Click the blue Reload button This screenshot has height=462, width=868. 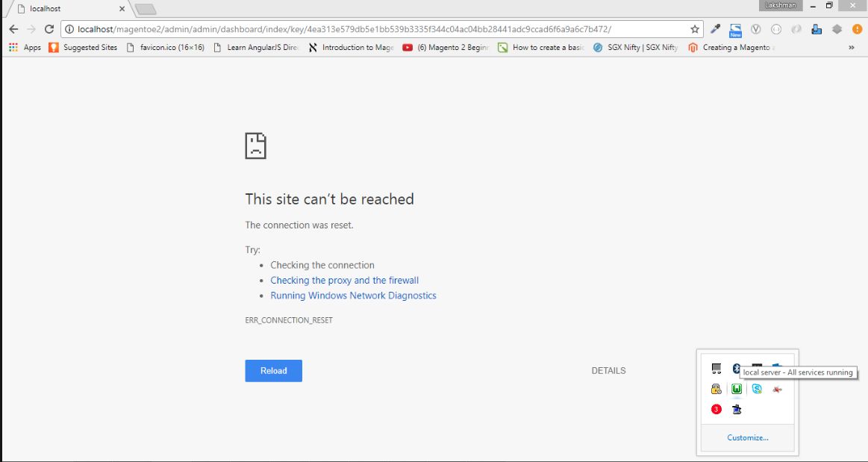click(273, 371)
